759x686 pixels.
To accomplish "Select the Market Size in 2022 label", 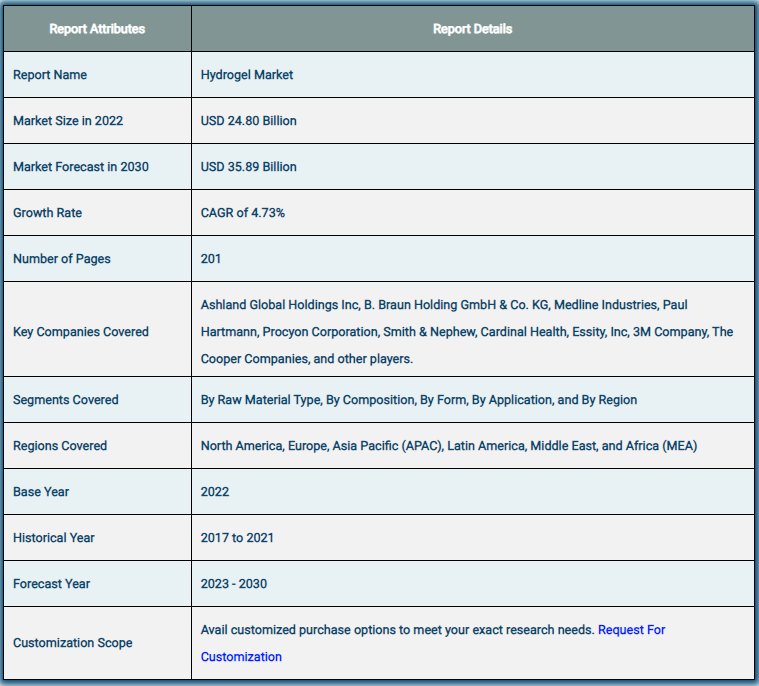I will (68, 121).
